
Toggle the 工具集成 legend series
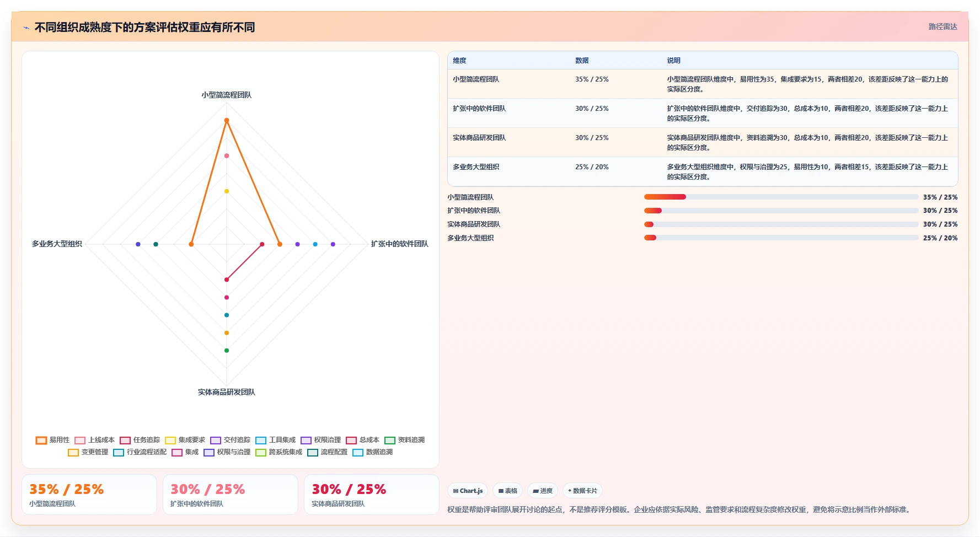tap(276, 440)
